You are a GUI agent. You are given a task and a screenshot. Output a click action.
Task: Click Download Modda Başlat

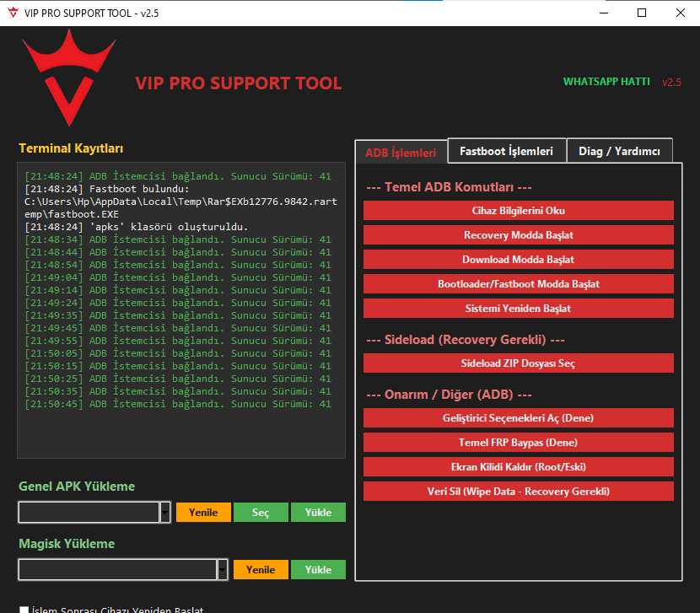(x=518, y=259)
